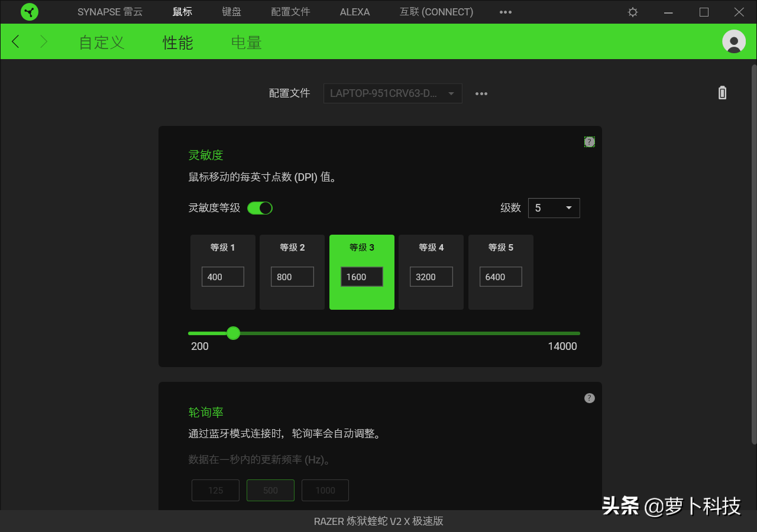
Task: Switch to the 键盘 tab
Action: (232, 12)
